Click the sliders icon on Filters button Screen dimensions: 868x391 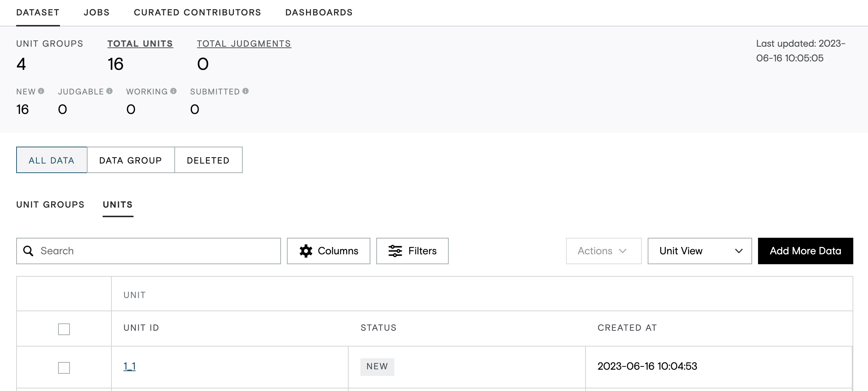[x=395, y=251]
